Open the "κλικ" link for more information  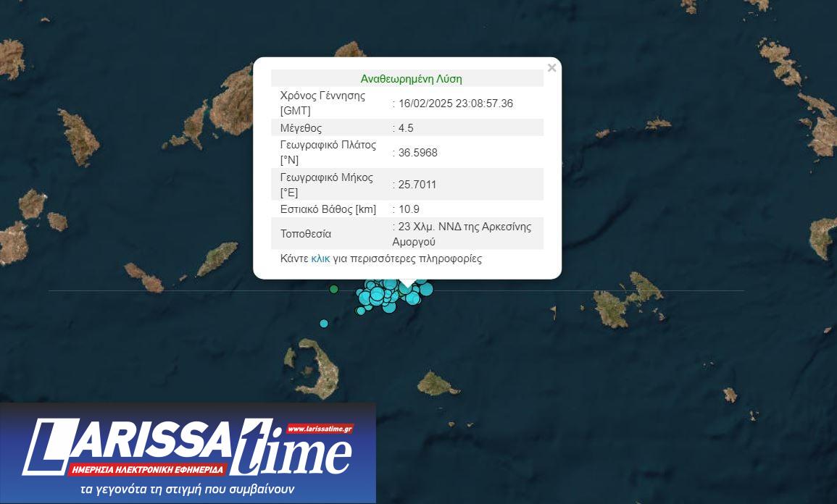(320, 259)
